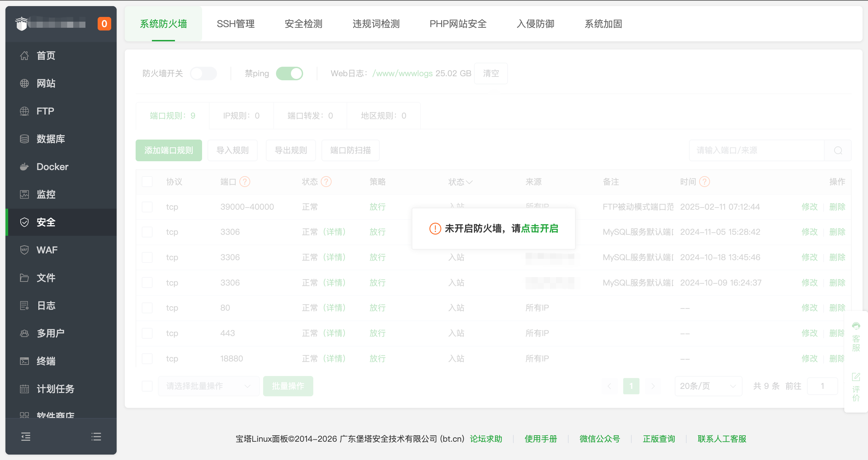Click the 文件 folder icon
The image size is (868, 460).
pos(24,278)
